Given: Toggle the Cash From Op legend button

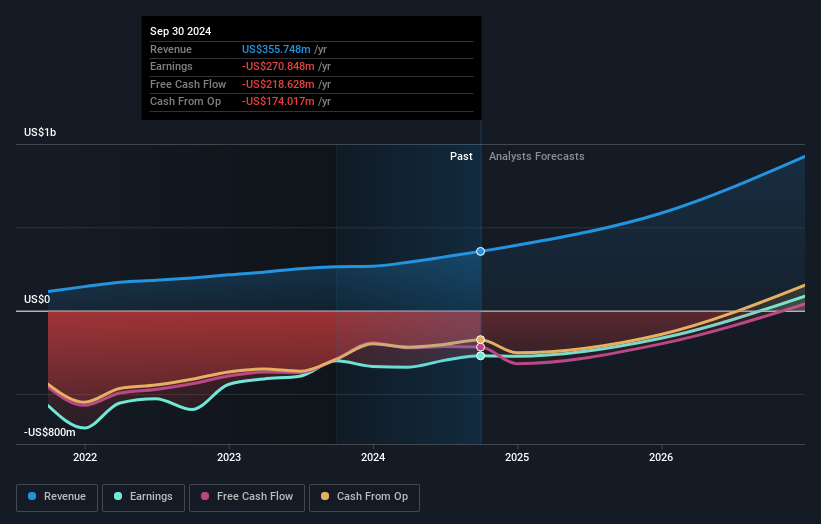Looking at the screenshot, I should (364, 497).
